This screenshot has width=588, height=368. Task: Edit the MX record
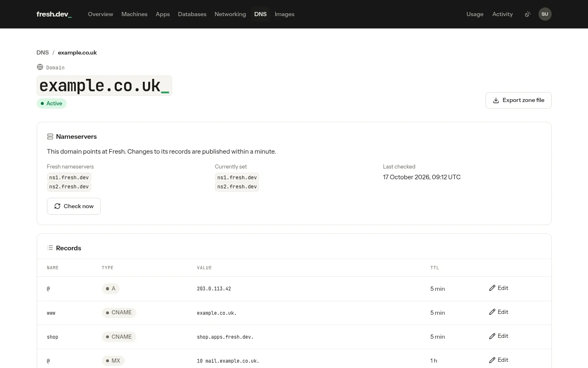coord(498,360)
